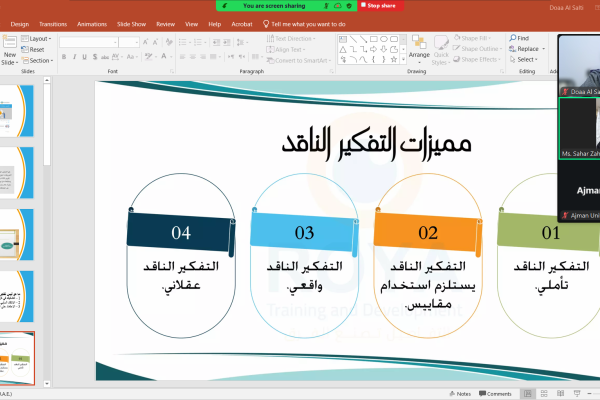Click the Find button

[x=519, y=38]
